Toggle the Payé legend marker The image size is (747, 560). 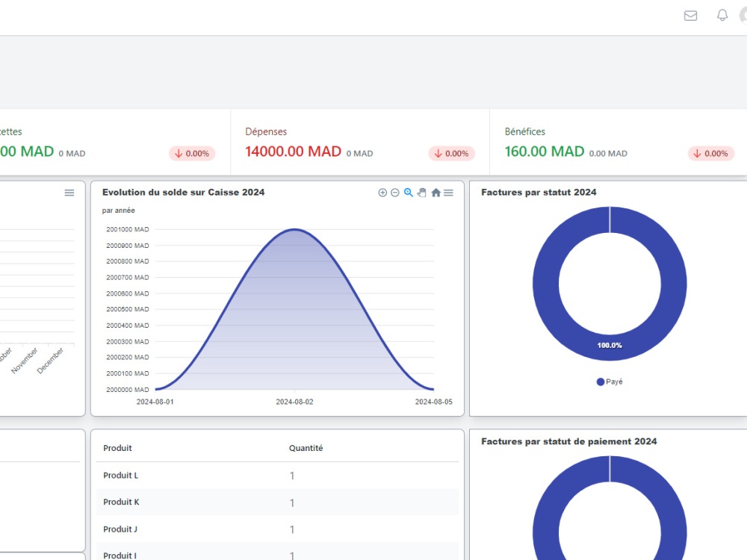(x=601, y=382)
